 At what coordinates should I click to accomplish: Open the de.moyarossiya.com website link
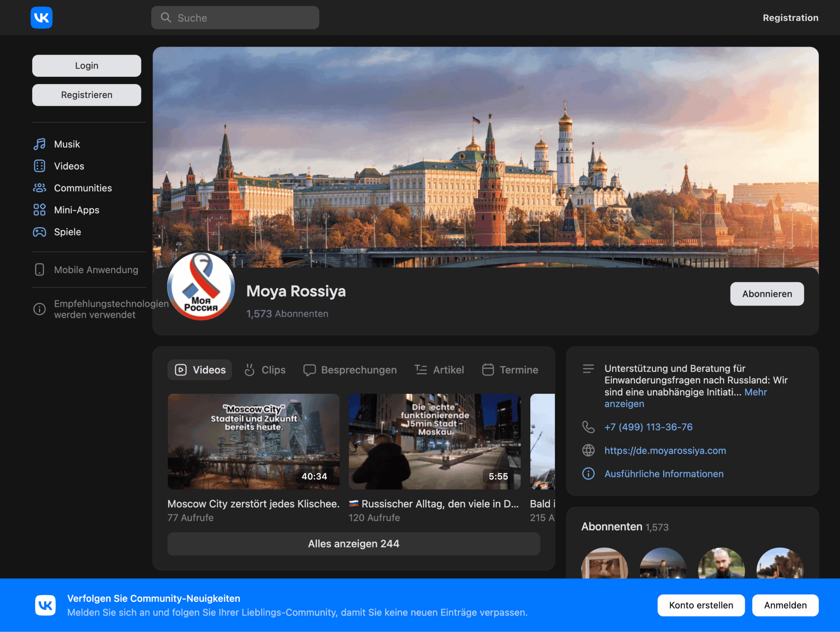(665, 451)
